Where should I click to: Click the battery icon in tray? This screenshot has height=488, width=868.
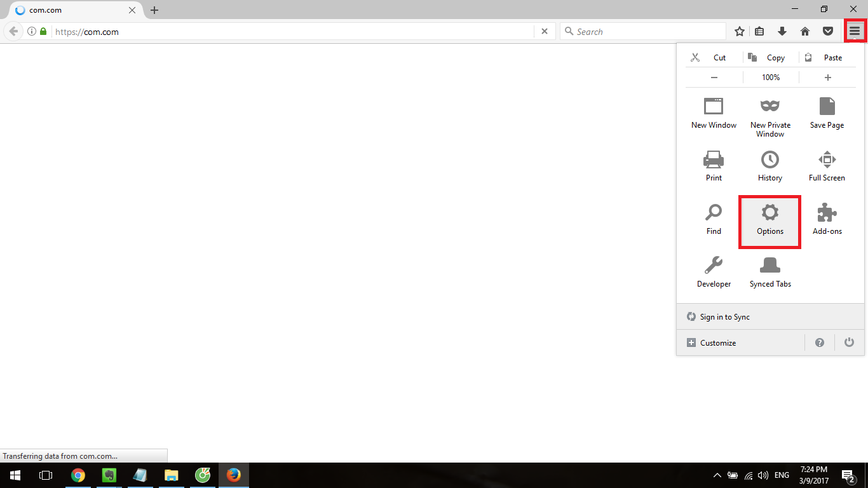point(733,475)
